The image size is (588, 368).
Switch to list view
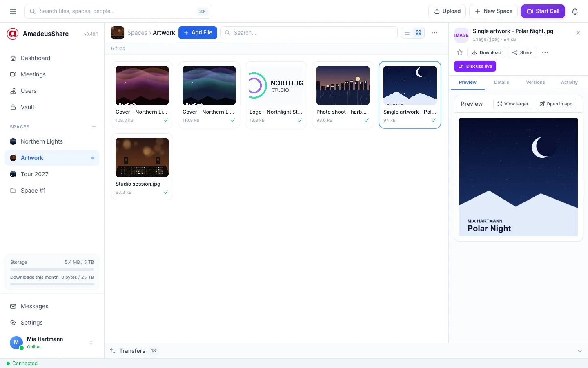coord(407,33)
